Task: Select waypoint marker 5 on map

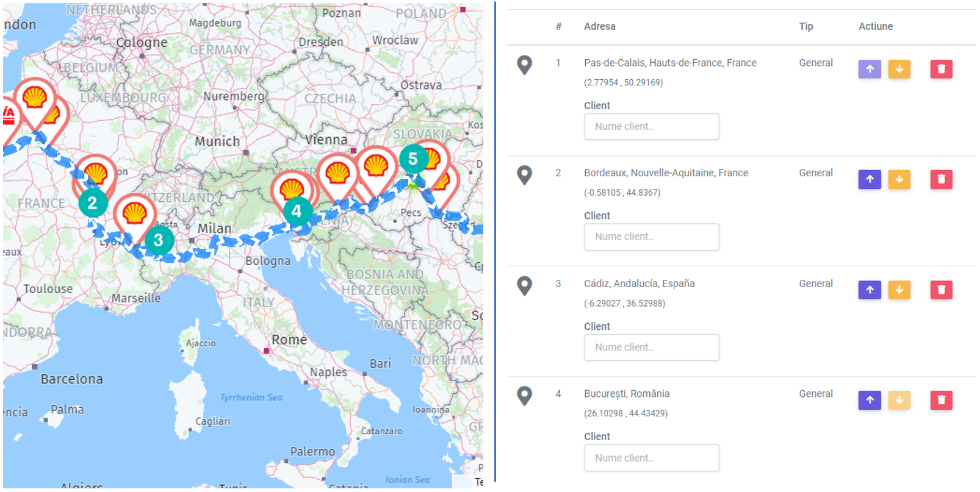Action: [x=413, y=159]
